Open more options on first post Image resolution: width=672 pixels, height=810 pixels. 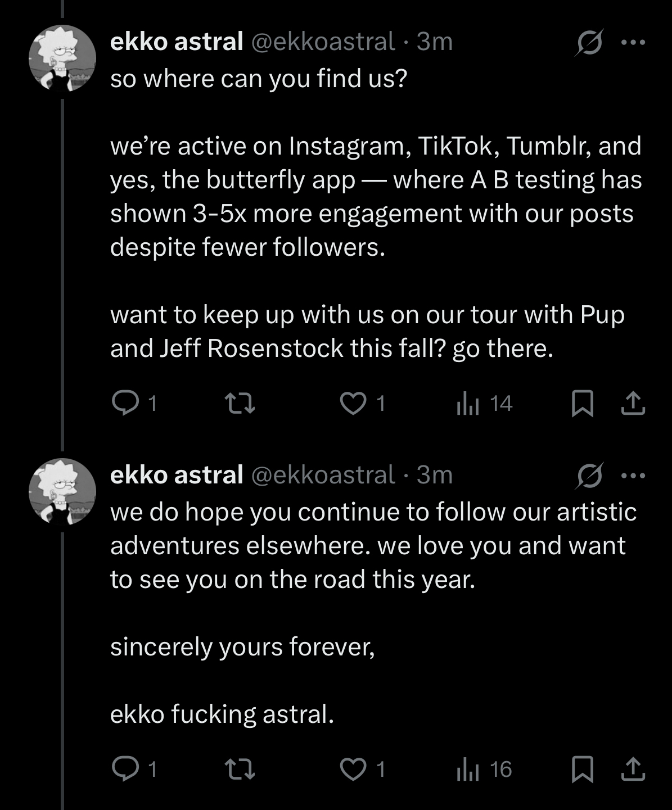(634, 42)
